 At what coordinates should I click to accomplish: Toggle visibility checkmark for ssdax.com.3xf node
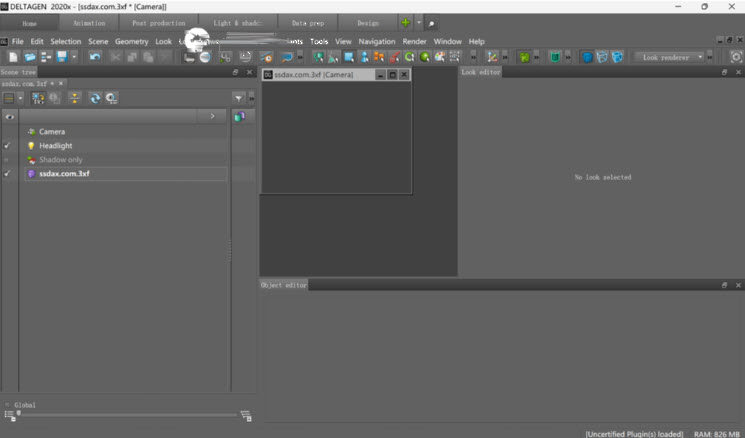(8, 174)
